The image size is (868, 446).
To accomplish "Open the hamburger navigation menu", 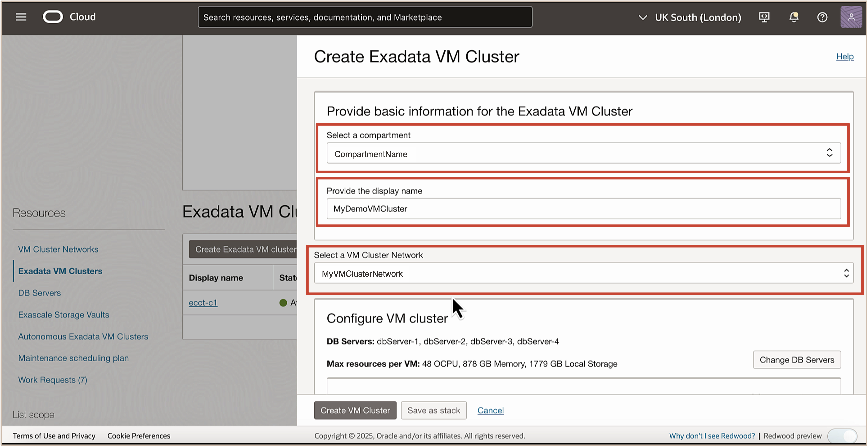I will [21, 17].
